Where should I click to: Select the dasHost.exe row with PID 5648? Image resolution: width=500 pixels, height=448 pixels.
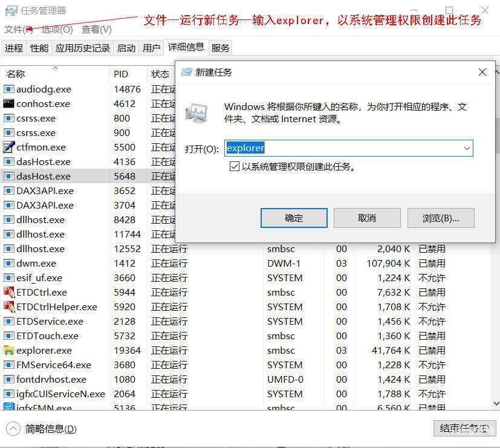88,176
